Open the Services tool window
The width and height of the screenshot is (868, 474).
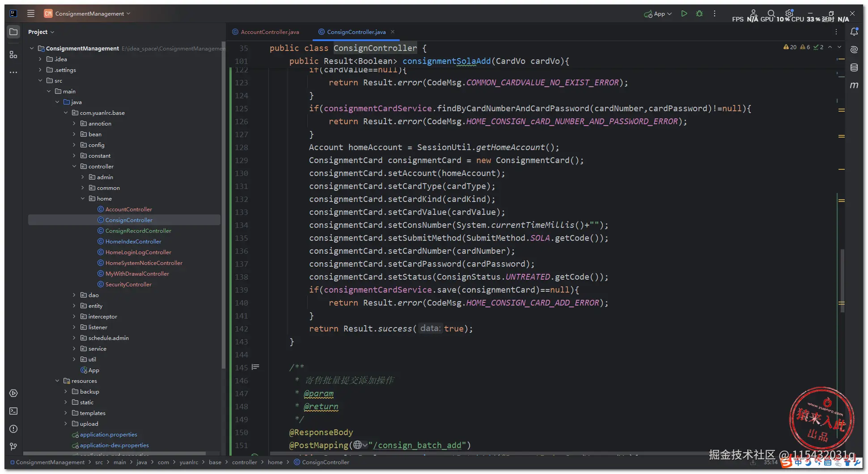tap(13, 393)
